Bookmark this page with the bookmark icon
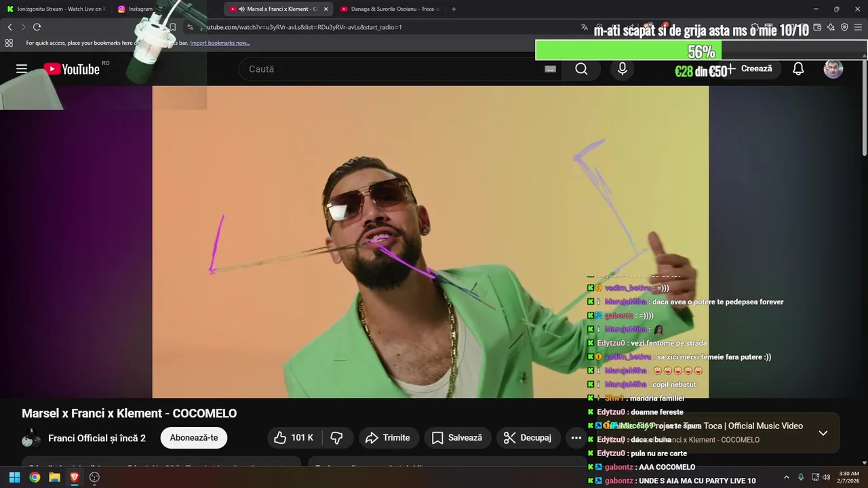The image size is (868, 488). click(172, 27)
